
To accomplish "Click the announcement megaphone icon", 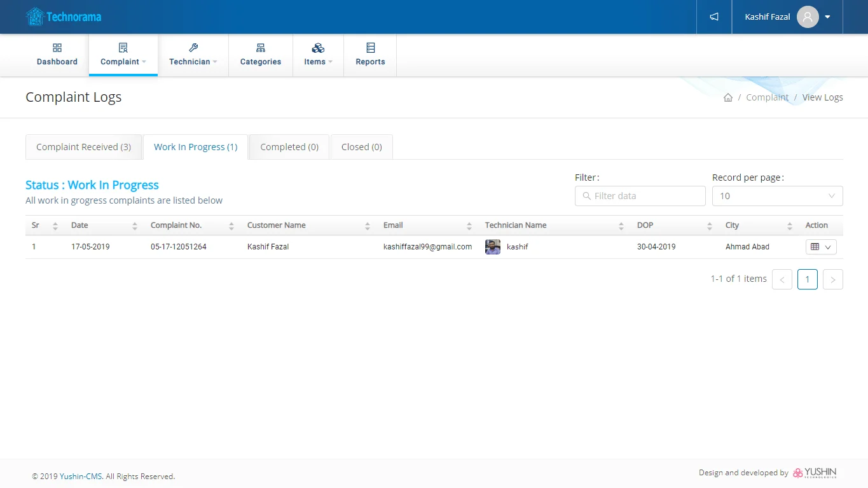I will tap(714, 17).
